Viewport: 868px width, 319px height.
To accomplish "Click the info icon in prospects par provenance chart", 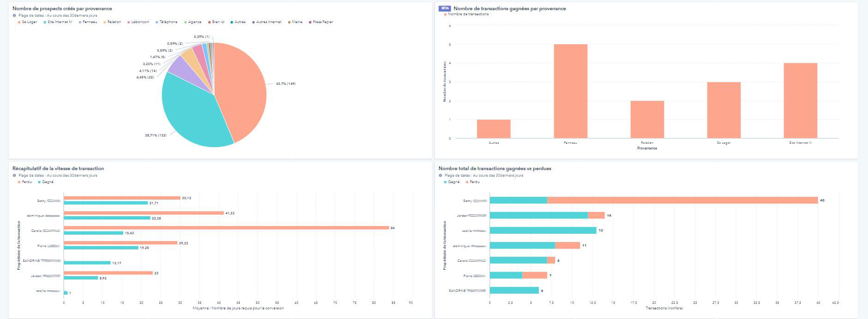I will [14, 15].
